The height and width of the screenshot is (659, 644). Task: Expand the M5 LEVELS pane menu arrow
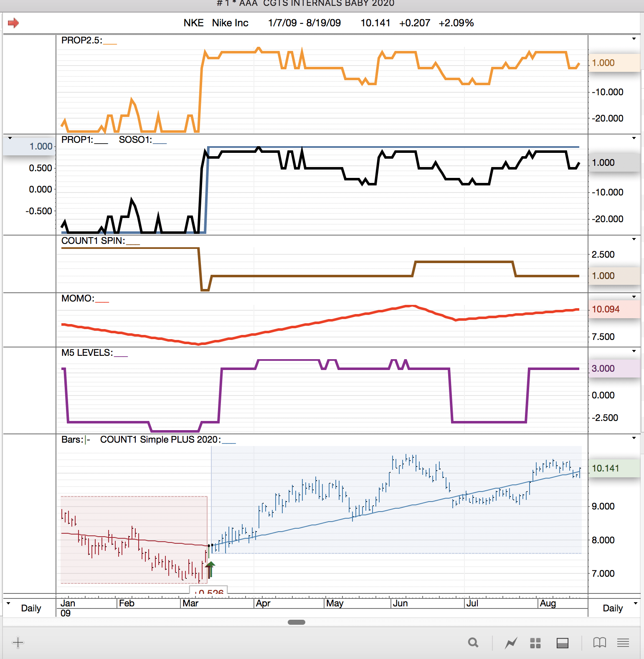[x=634, y=351]
